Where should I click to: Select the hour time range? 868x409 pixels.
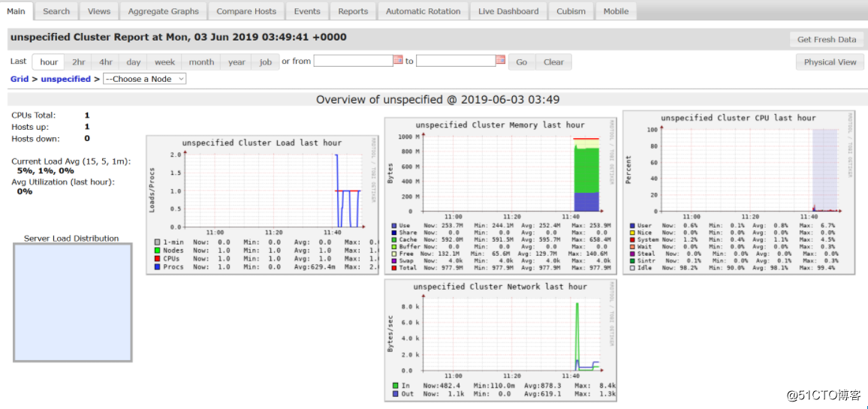tap(49, 62)
